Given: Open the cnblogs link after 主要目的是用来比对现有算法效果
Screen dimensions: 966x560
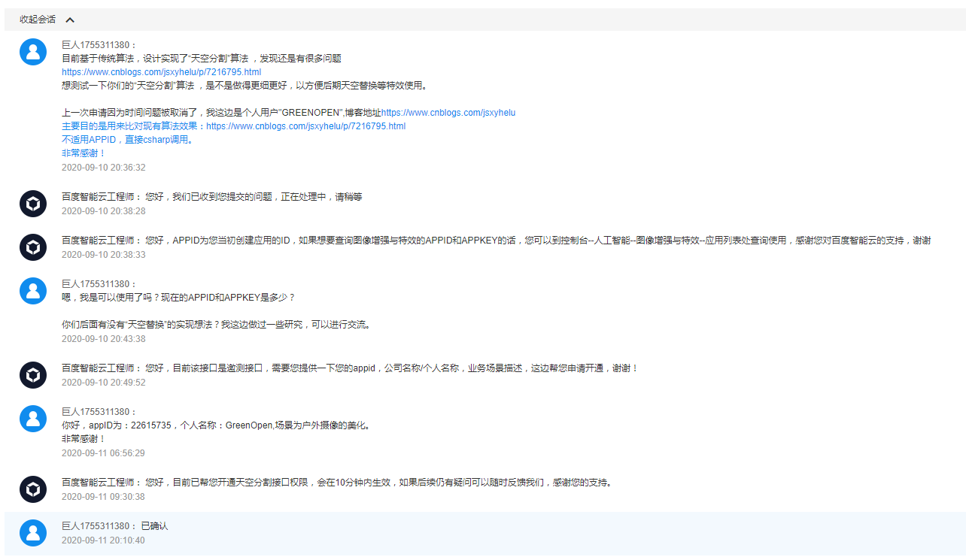Looking at the screenshot, I should pos(305,126).
